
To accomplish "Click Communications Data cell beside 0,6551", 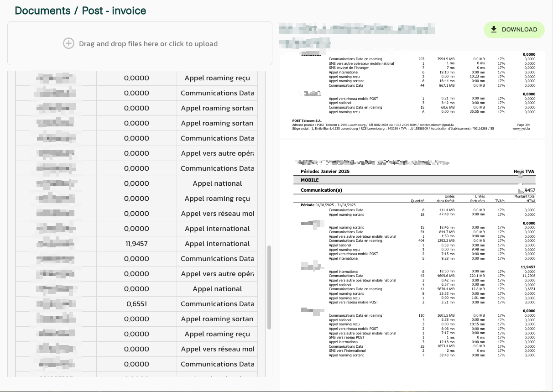I will coord(217,304).
